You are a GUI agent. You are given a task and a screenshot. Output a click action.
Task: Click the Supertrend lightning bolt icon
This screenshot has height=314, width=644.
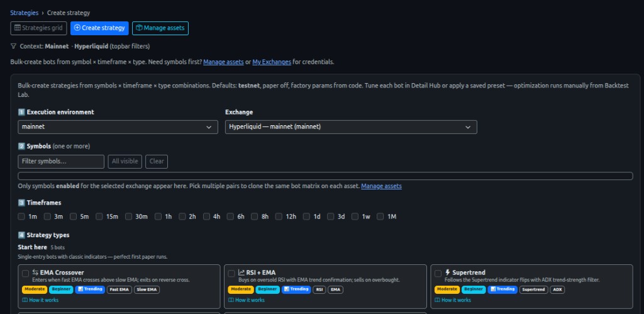(448, 272)
